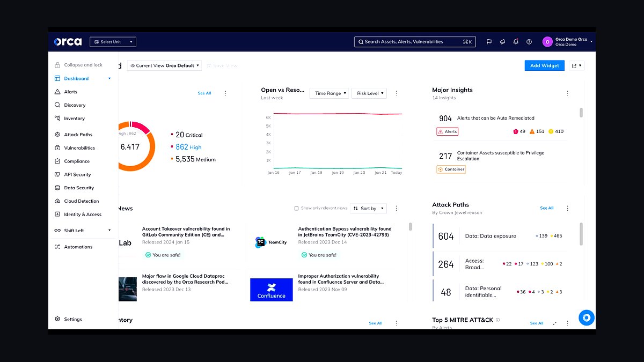Open Discovery via its magnifier icon
This screenshot has height=362, width=644.
pos(57,105)
